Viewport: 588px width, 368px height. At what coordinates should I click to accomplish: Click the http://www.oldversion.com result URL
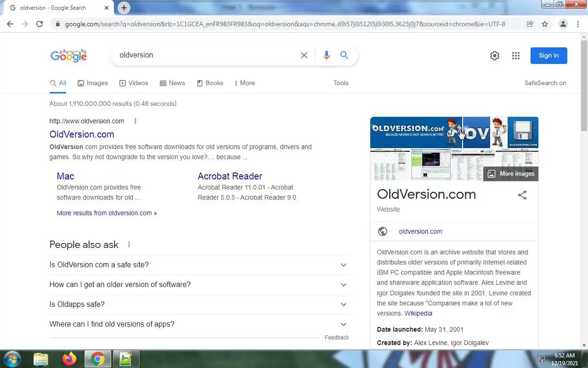[87, 121]
